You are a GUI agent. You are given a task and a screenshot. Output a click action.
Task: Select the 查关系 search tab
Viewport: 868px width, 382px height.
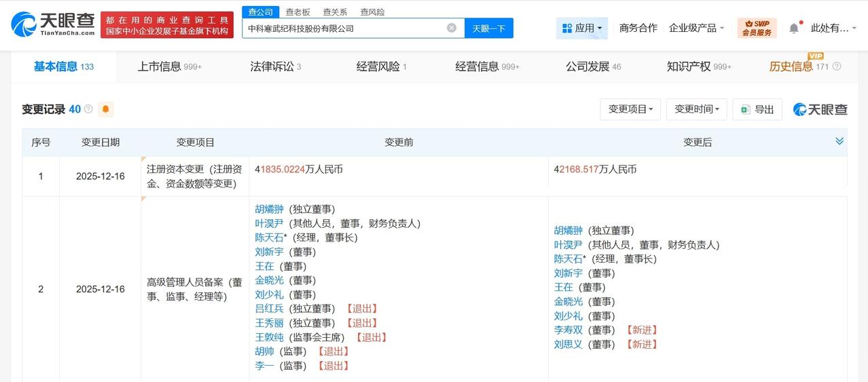pyautogui.click(x=335, y=12)
